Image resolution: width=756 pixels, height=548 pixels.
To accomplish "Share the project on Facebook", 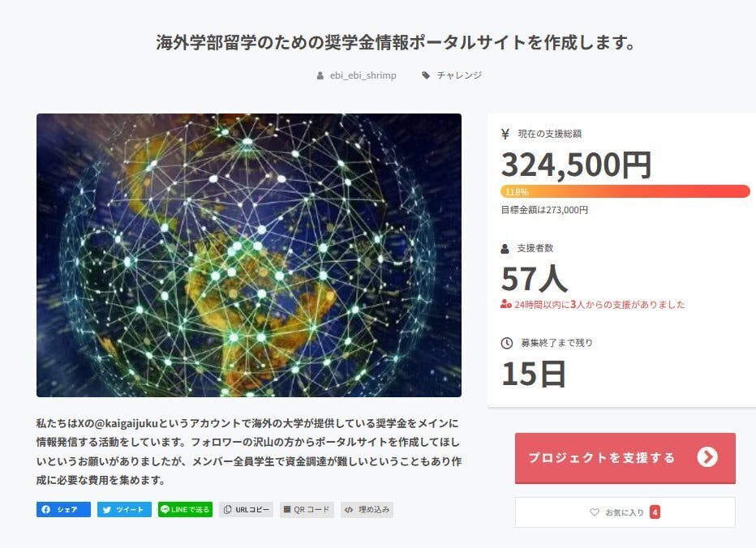I will point(63,510).
